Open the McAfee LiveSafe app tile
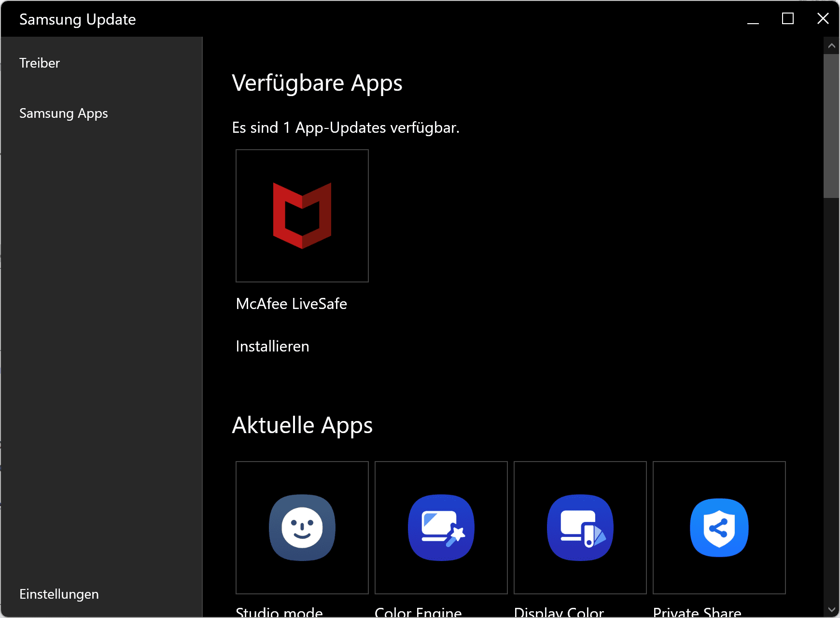Screen dimensions: 840x618 click(302, 216)
